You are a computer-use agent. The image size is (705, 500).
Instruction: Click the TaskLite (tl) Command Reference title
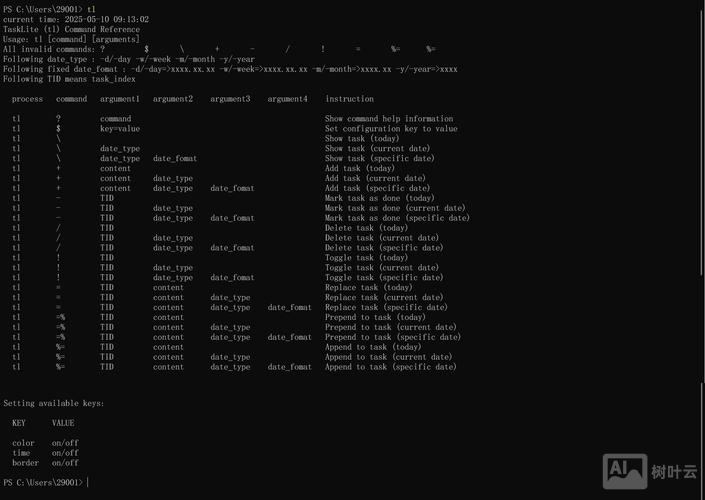pyautogui.click(x=71, y=29)
